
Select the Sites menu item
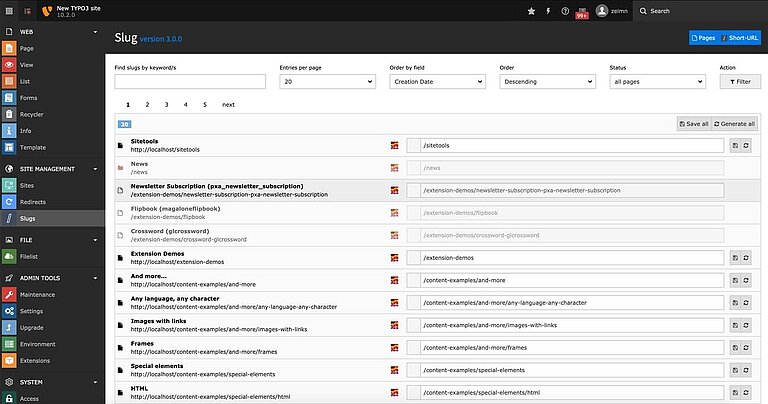click(x=27, y=185)
